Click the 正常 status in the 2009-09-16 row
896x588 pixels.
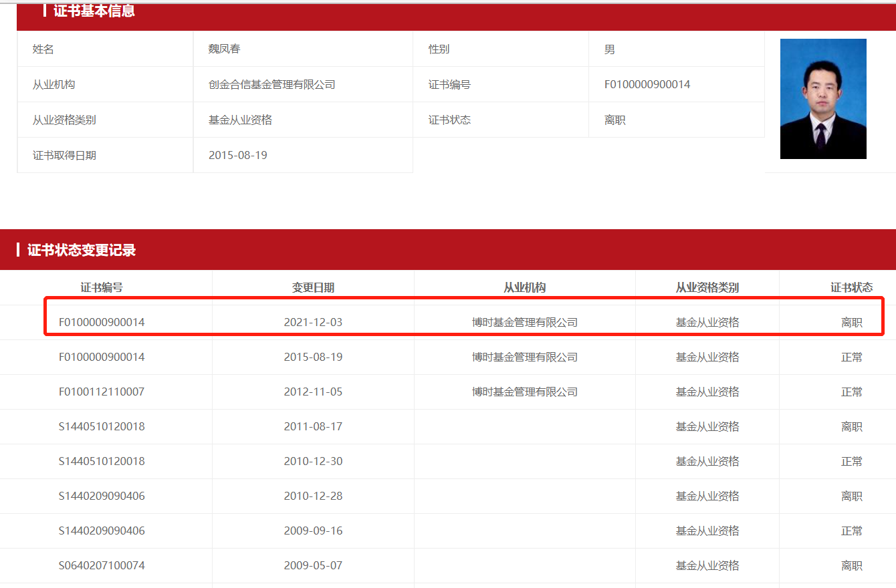[852, 531]
